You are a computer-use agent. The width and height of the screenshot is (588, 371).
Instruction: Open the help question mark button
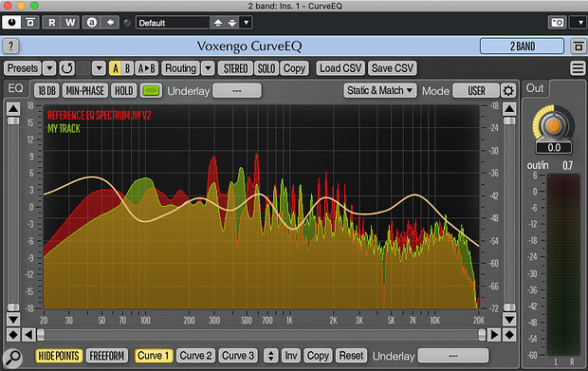coord(10,46)
